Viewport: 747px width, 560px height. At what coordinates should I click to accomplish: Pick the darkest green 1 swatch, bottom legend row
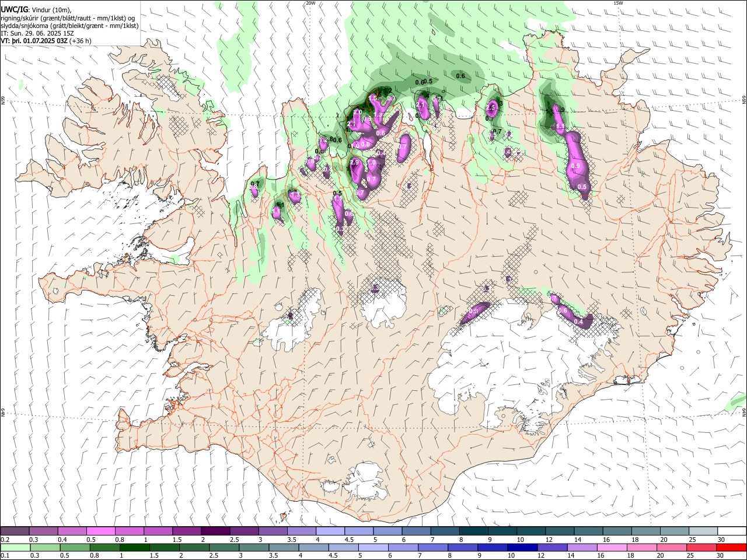click(x=134, y=547)
